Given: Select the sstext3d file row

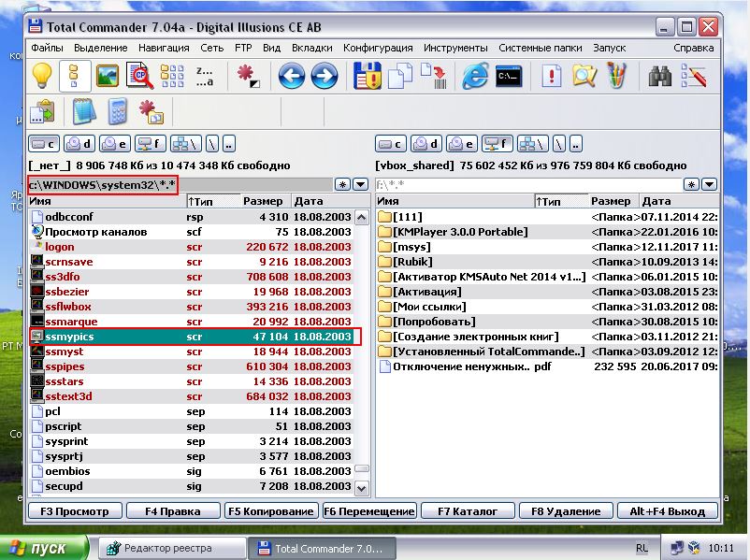Looking at the screenshot, I should [192, 396].
